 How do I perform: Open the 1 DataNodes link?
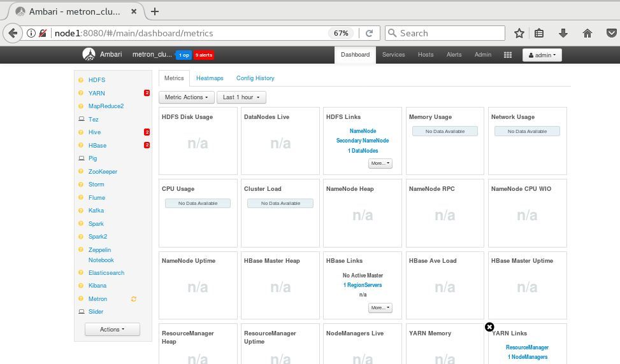[363, 150]
